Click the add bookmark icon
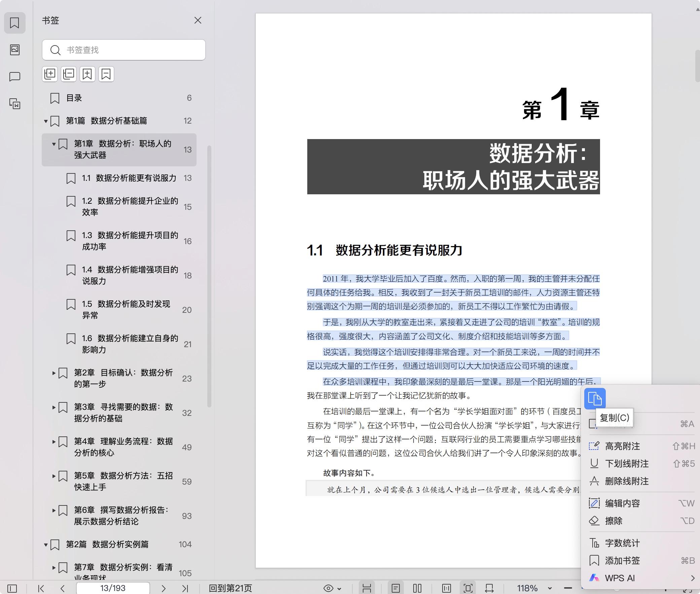This screenshot has height=594, width=700. pos(87,74)
